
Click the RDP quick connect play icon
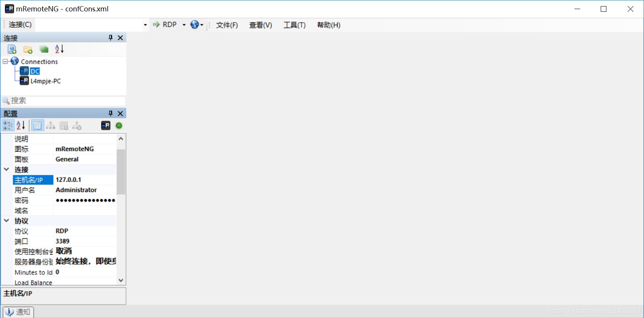(156, 25)
